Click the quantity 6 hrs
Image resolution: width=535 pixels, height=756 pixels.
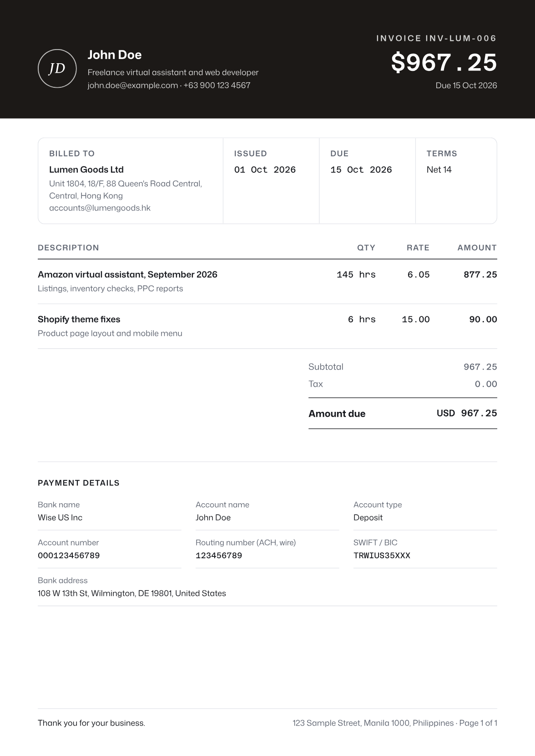click(x=362, y=320)
